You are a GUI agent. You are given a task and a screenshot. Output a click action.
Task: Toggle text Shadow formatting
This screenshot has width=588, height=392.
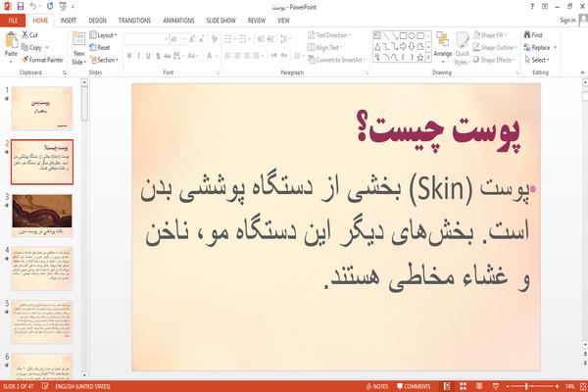click(x=158, y=56)
